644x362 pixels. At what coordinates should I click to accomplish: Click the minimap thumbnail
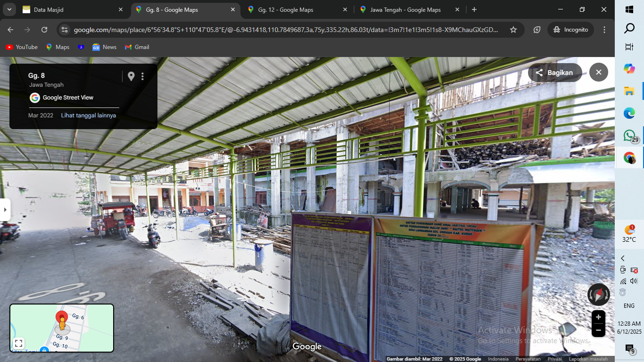pyautogui.click(x=62, y=328)
